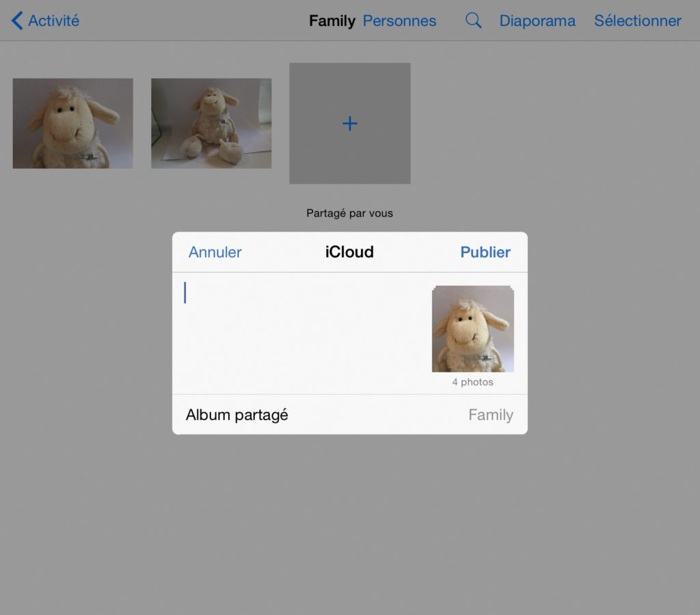Viewport: 700px width, 615px height.
Task: Click the '4 photos' count label
Action: [x=472, y=382]
